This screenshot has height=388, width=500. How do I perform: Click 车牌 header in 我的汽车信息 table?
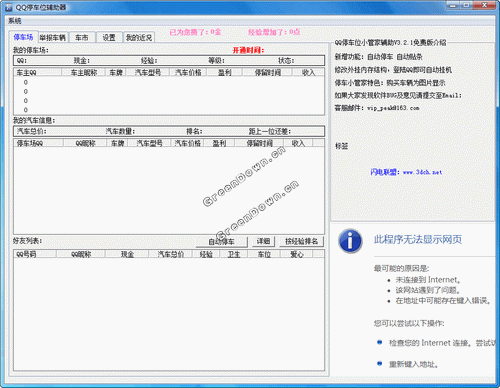click(118, 143)
